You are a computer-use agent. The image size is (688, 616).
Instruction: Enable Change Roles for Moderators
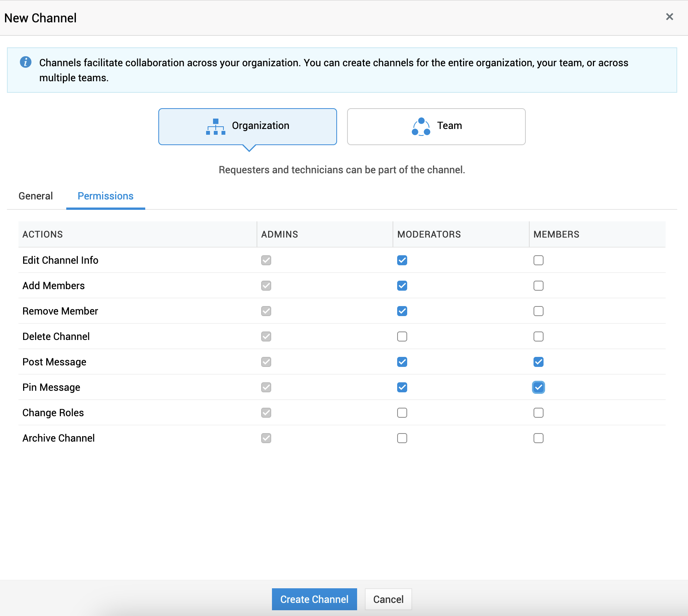click(x=402, y=413)
